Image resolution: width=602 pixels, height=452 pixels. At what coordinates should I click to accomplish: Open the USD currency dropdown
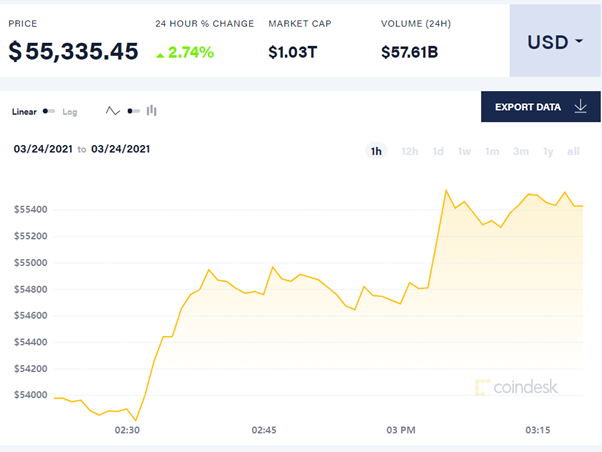tap(554, 42)
